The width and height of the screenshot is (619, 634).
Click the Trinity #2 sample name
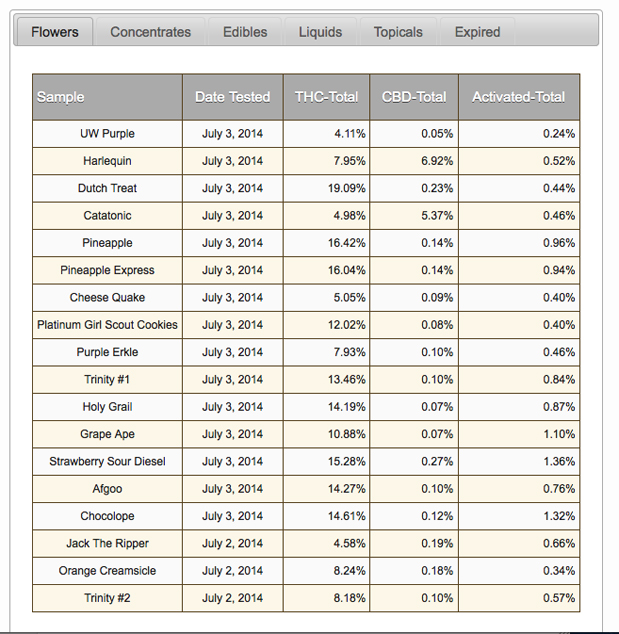107,598
